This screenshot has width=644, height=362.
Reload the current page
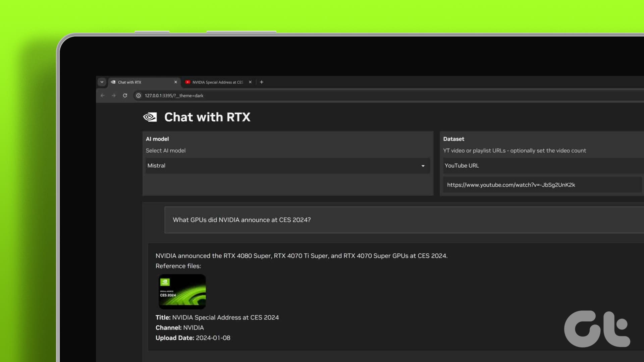tap(125, 96)
